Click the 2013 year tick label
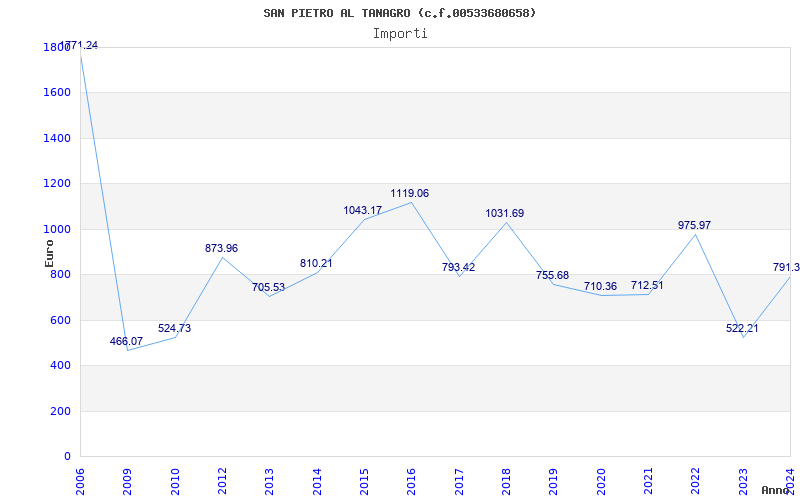Image resolution: width=800 pixels, height=500 pixels. point(269,482)
